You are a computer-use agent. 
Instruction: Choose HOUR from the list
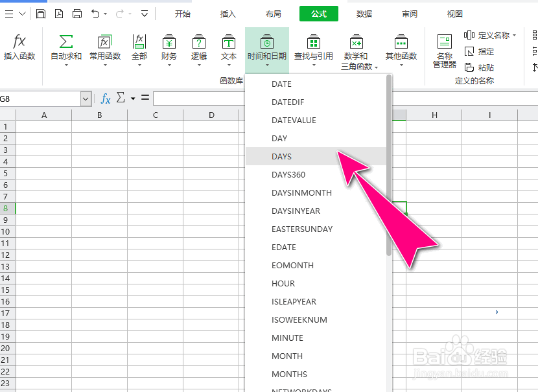tap(316, 284)
